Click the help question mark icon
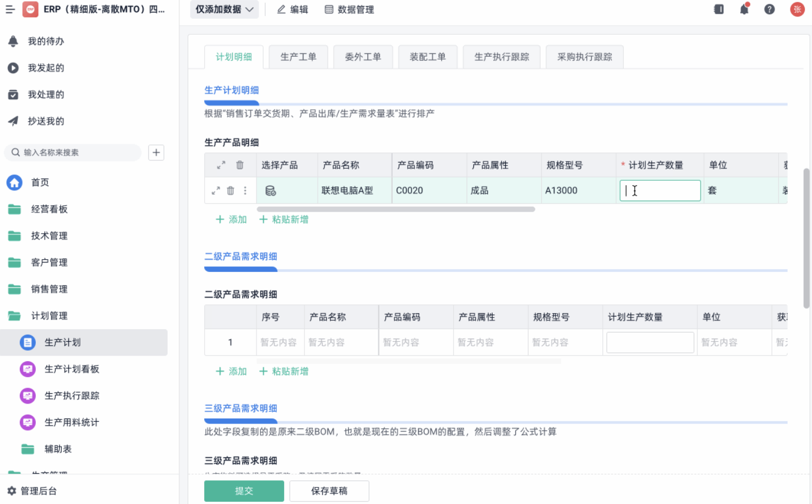This screenshot has width=812, height=504. (x=770, y=9)
